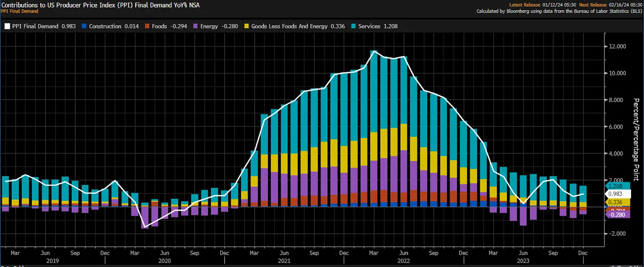Click the 'Mar' label above year 2019

pyautogui.click(x=15, y=253)
